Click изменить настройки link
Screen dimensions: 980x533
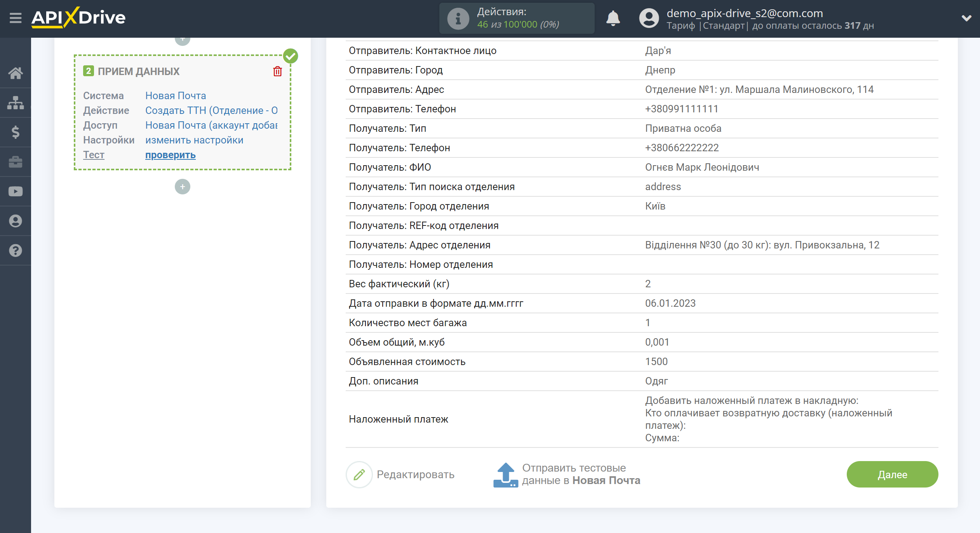[x=194, y=140]
